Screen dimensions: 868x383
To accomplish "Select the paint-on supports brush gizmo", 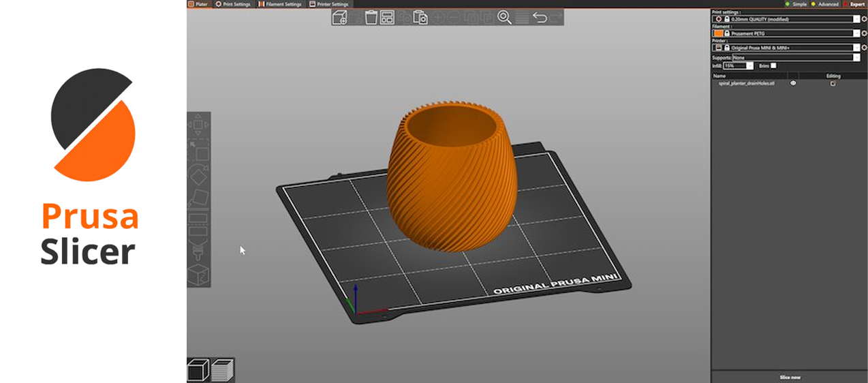I will (x=198, y=249).
